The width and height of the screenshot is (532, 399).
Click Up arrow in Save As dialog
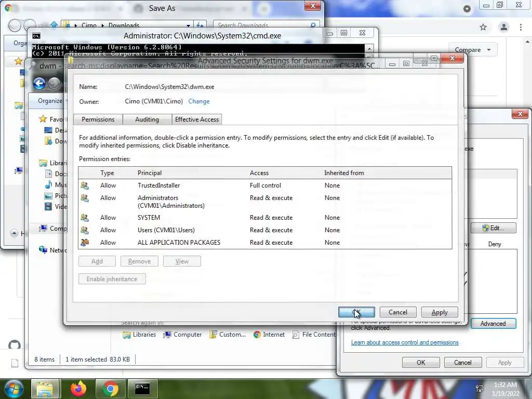[x=54, y=24]
